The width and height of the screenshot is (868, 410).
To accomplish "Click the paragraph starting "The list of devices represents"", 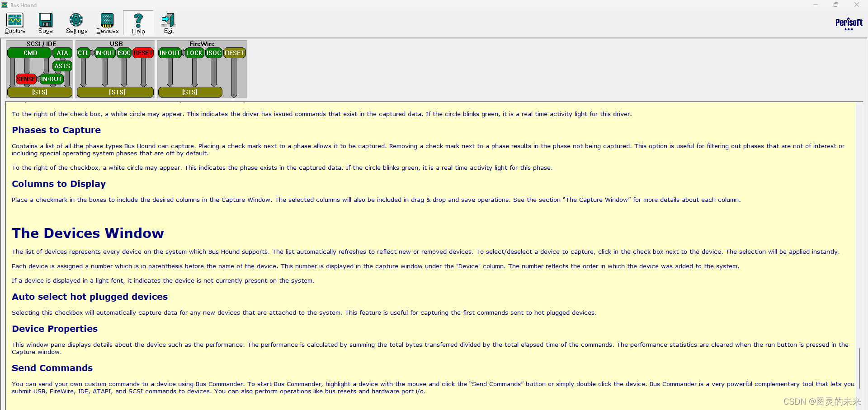I will (x=426, y=252).
